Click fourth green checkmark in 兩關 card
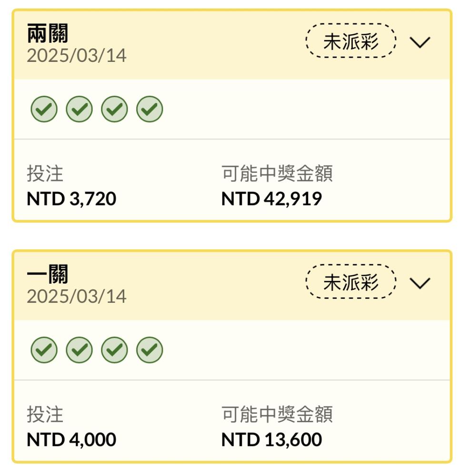This screenshot has width=469, height=476. click(x=150, y=109)
